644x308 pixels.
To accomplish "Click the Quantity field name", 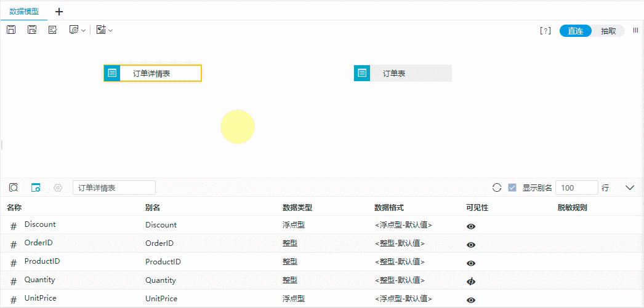I will pyautogui.click(x=39, y=280).
